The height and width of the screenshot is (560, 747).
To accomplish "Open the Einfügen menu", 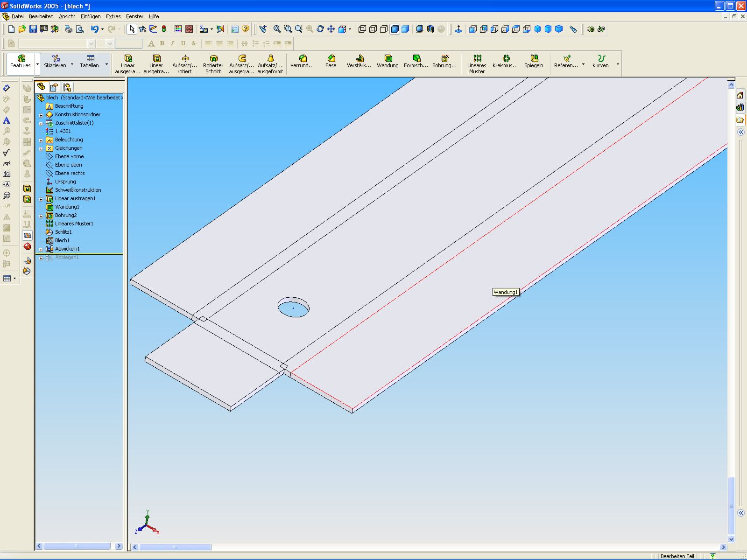I will [90, 16].
